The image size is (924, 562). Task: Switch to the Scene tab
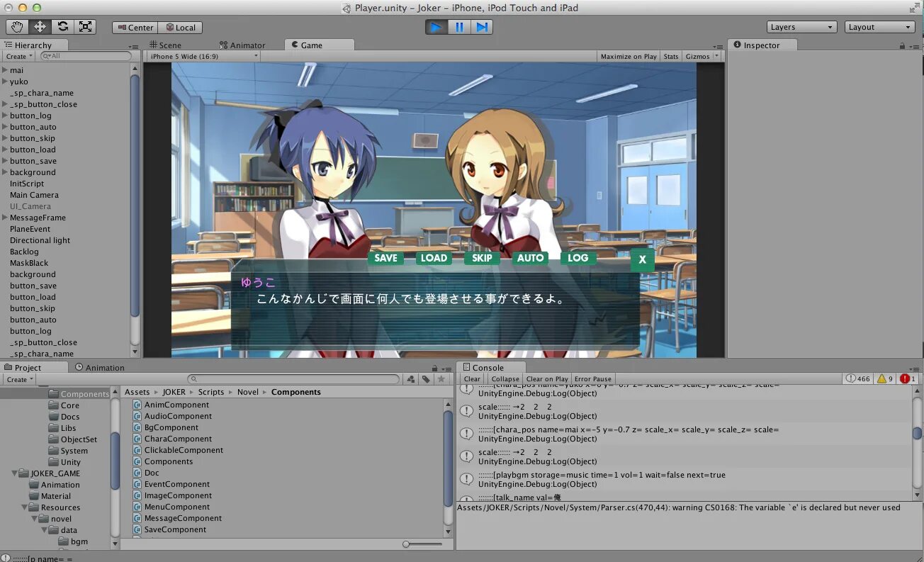tap(164, 45)
